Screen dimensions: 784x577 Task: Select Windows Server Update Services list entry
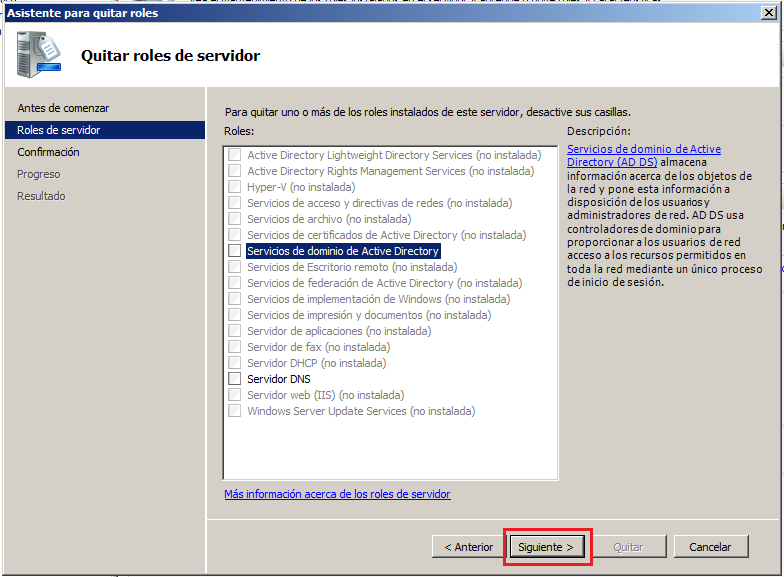click(361, 411)
